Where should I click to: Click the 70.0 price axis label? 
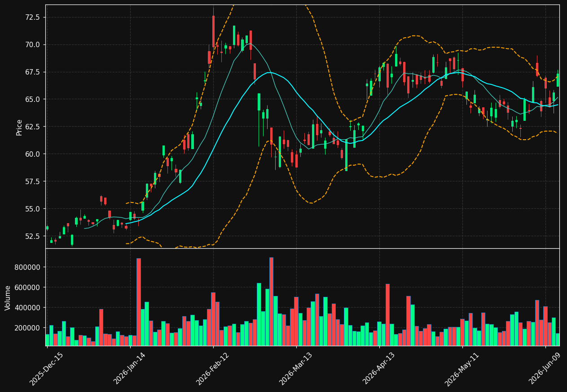(x=33, y=44)
